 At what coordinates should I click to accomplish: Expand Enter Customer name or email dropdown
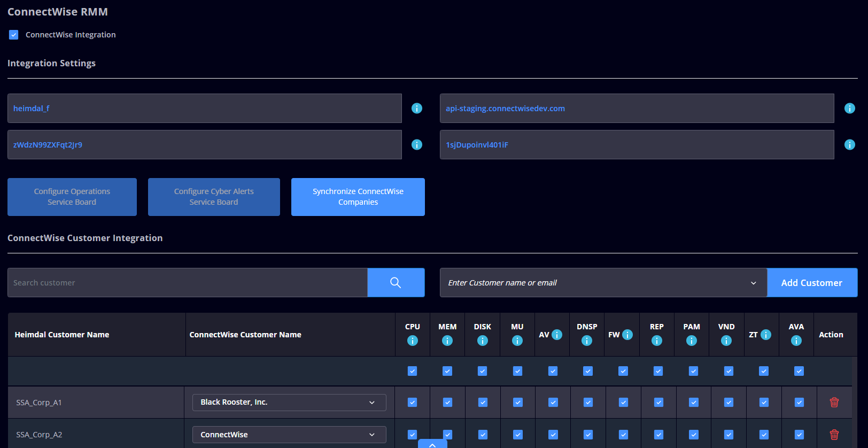pos(603,283)
